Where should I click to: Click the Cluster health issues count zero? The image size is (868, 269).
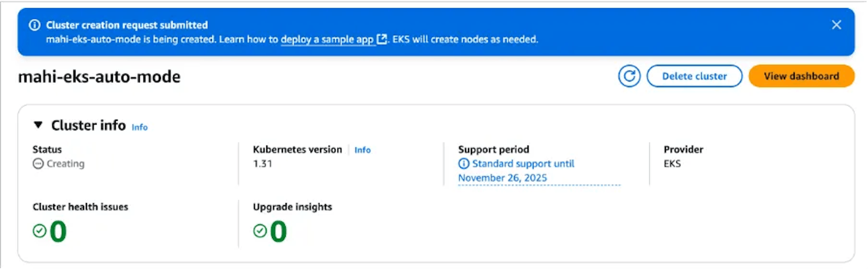pos(58,231)
